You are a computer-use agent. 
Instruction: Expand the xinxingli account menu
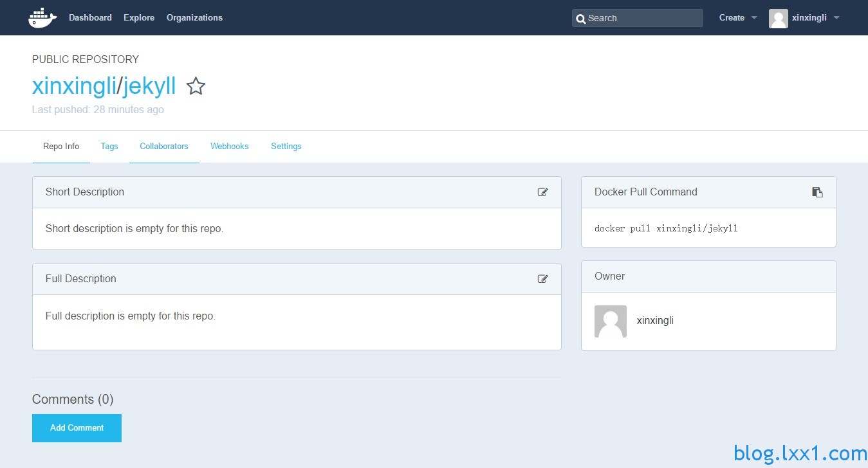(x=816, y=18)
